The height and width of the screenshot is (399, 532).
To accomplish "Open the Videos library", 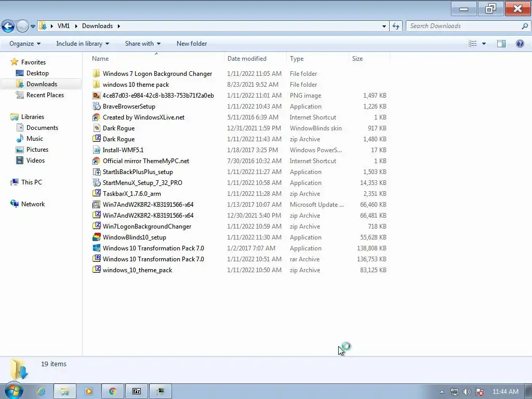I will pyautogui.click(x=35, y=160).
